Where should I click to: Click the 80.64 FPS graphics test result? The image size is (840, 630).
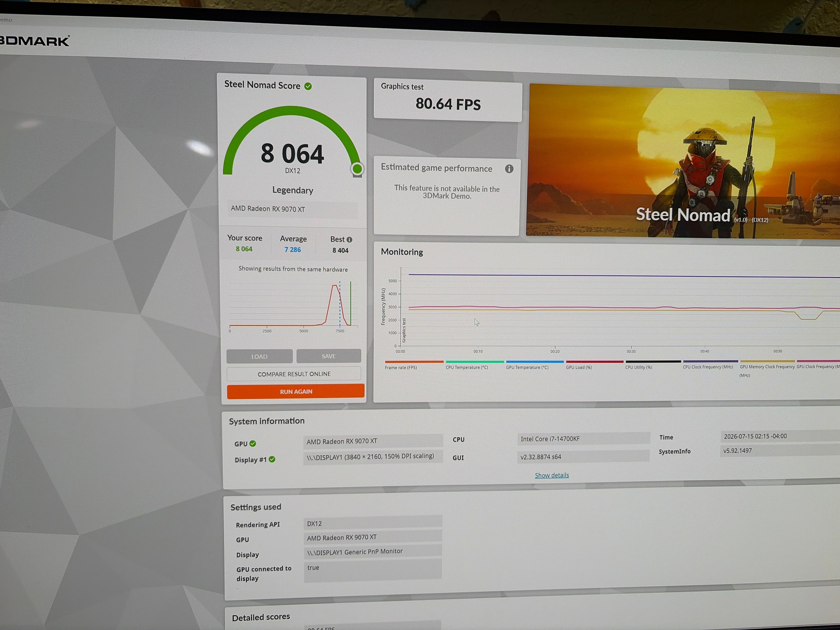coord(448,104)
